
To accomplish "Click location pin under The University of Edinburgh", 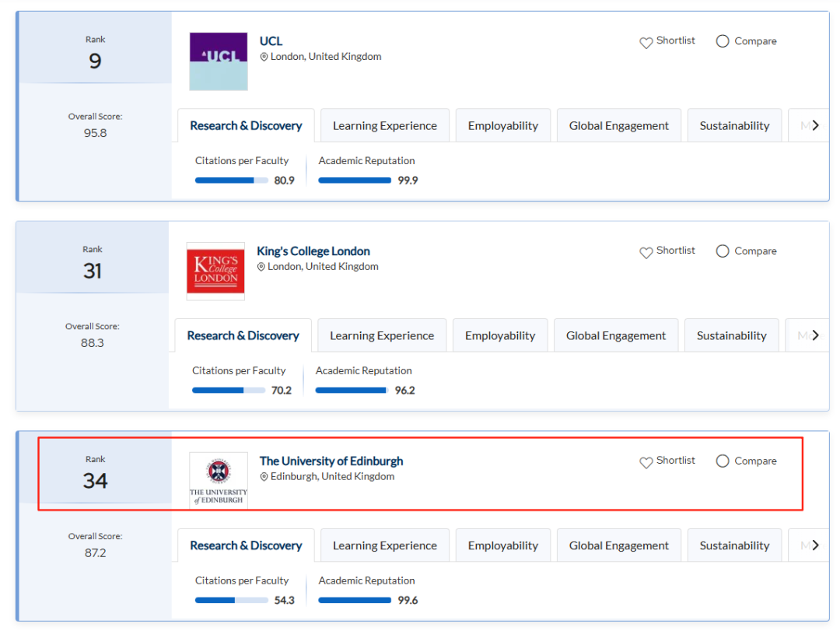I will tap(264, 477).
